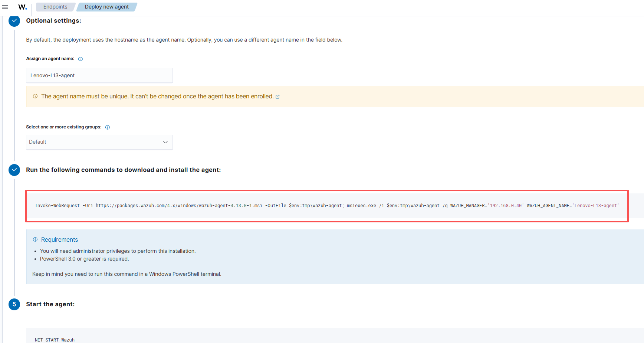This screenshot has width=644, height=343.
Task: Click the chevron arrow in groups combo box
Action: click(165, 142)
